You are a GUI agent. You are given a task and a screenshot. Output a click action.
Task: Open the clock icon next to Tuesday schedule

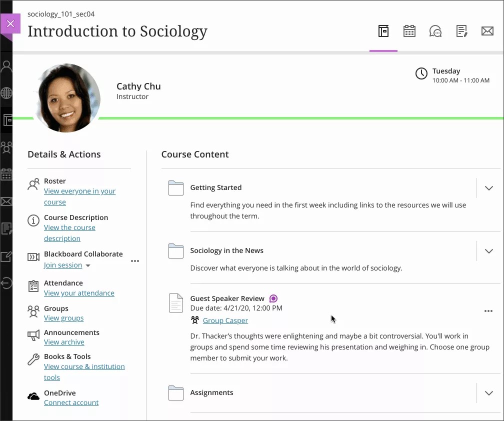point(420,73)
